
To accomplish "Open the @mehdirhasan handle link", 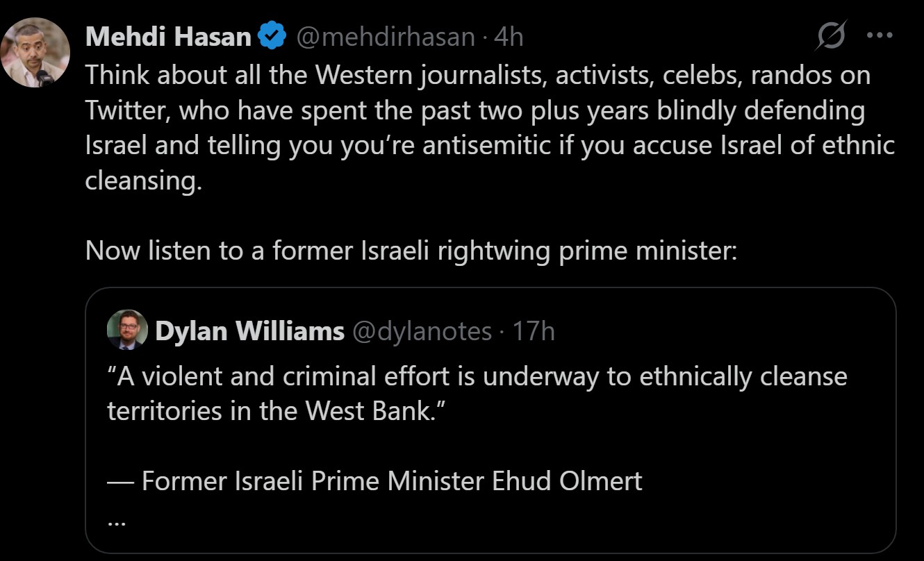I will tap(386, 36).
